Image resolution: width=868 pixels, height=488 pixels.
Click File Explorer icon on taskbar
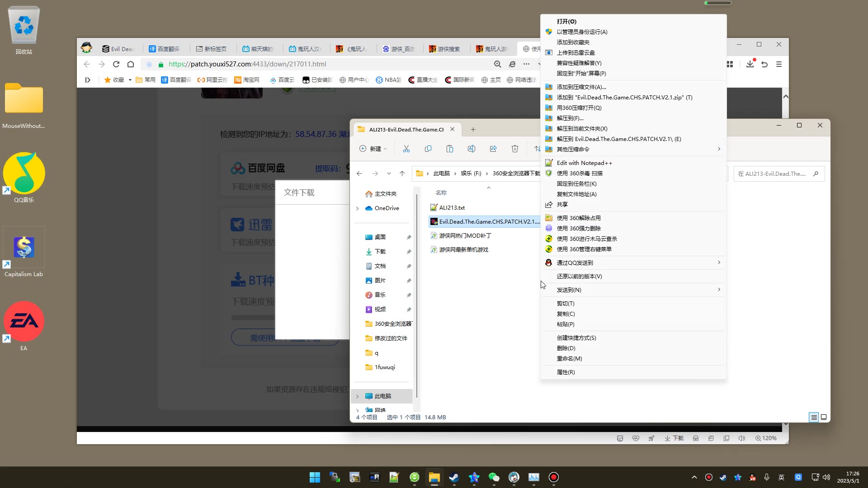pyautogui.click(x=434, y=477)
